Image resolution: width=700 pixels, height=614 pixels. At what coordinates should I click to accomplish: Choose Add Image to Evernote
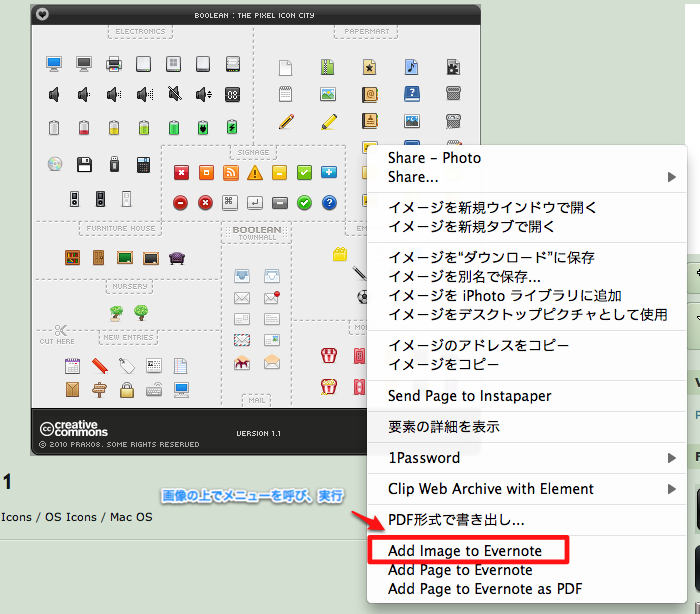pyautogui.click(x=464, y=551)
